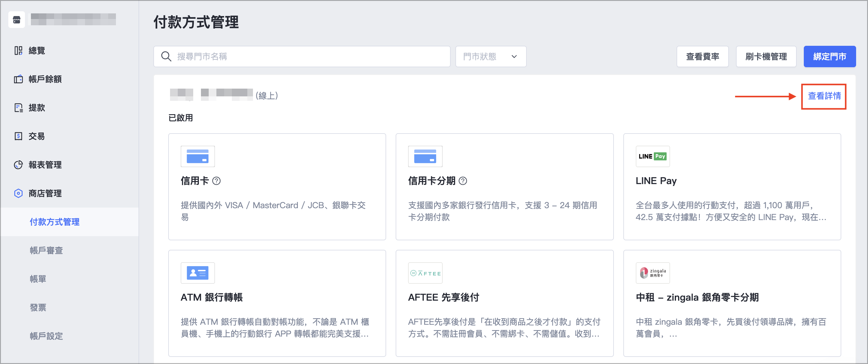Open 帳戶餘額 in the sidebar
Image resolution: width=868 pixels, height=364 pixels.
click(45, 79)
